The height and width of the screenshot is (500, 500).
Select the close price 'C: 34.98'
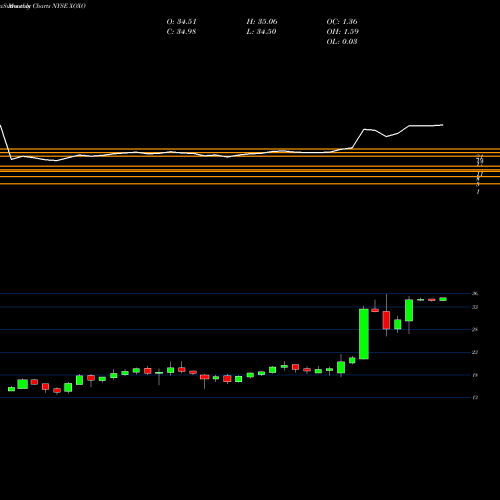tap(181, 32)
